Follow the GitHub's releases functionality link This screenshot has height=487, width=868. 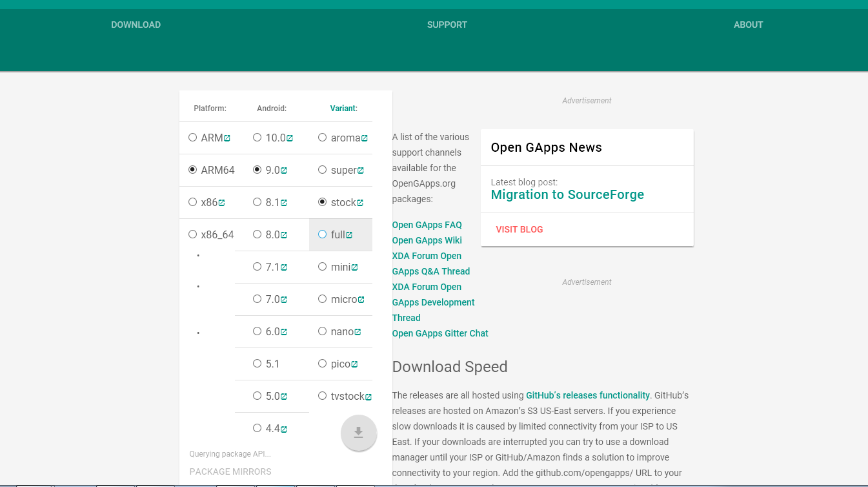pos(588,395)
